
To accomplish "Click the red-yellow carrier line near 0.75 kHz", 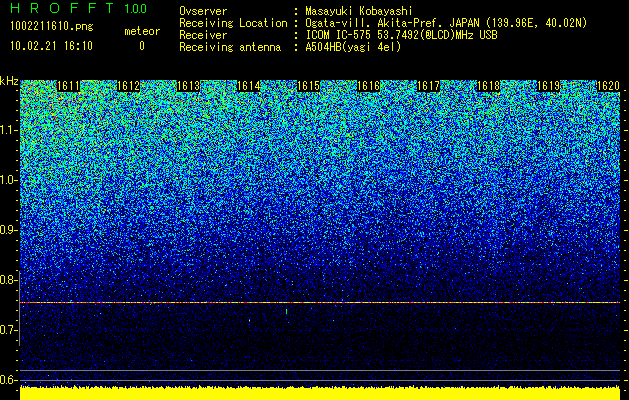I will [320, 303].
